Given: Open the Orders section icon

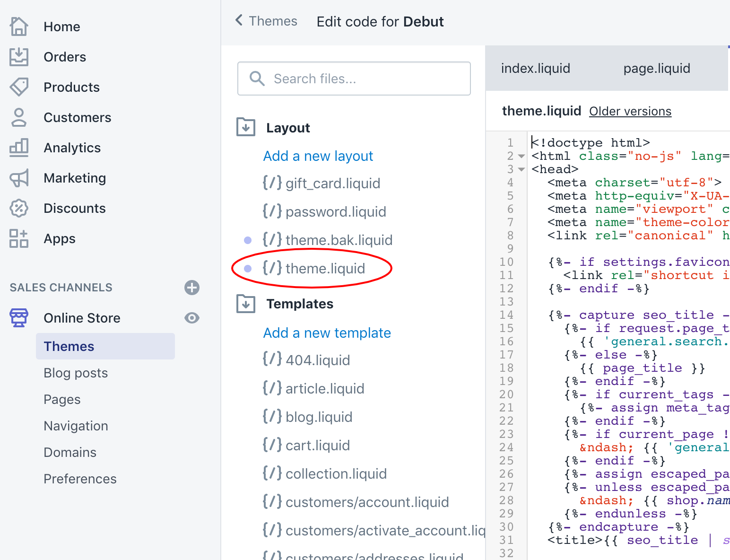Looking at the screenshot, I should click(x=19, y=57).
